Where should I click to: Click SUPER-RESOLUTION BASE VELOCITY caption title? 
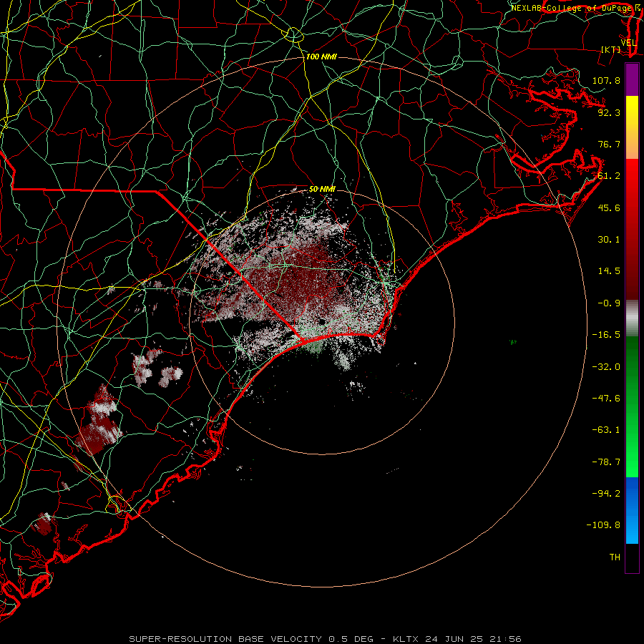coord(225,639)
